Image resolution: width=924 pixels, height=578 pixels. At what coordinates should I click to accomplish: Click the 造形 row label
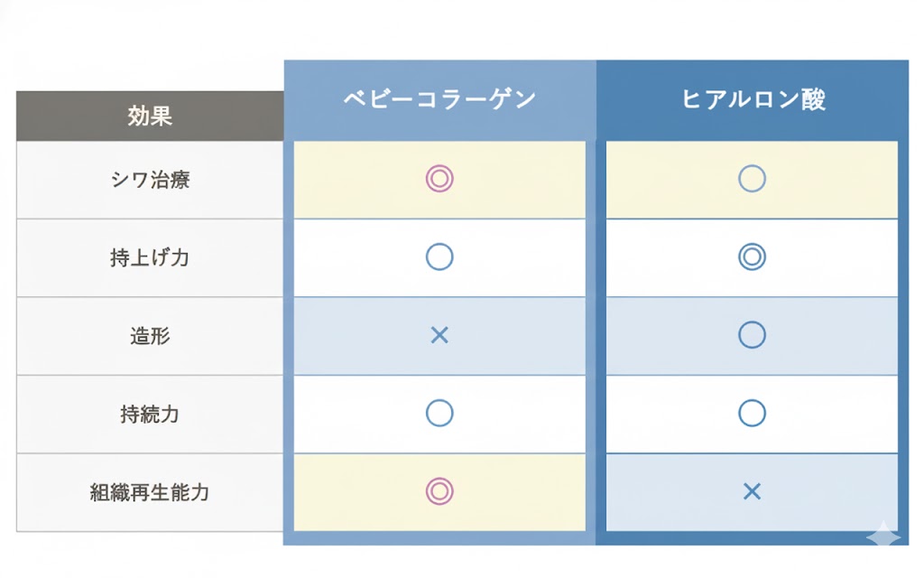[x=150, y=336]
